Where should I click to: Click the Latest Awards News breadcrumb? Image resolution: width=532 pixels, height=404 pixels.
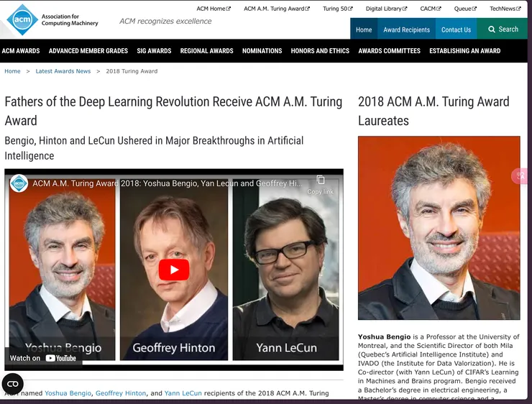[x=63, y=71]
